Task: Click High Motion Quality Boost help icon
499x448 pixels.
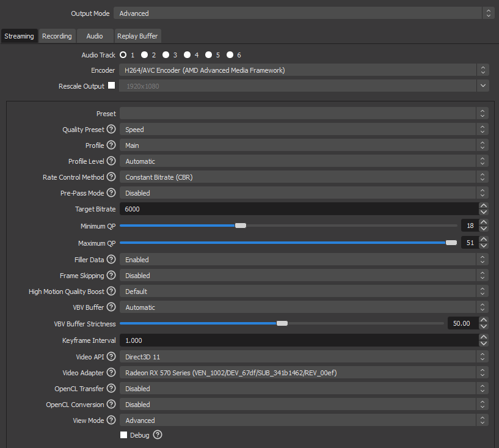Action: coord(111,292)
